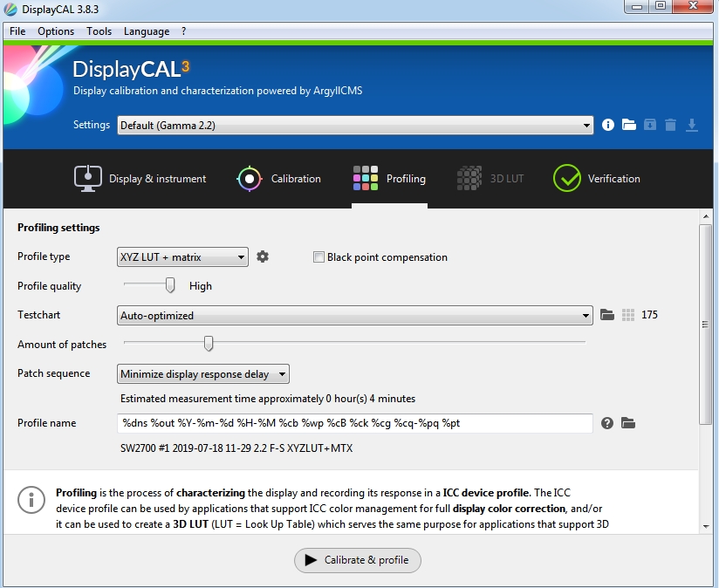Expand the Testchart dropdown
The width and height of the screenshot is (719, 588).
(355, 316)
